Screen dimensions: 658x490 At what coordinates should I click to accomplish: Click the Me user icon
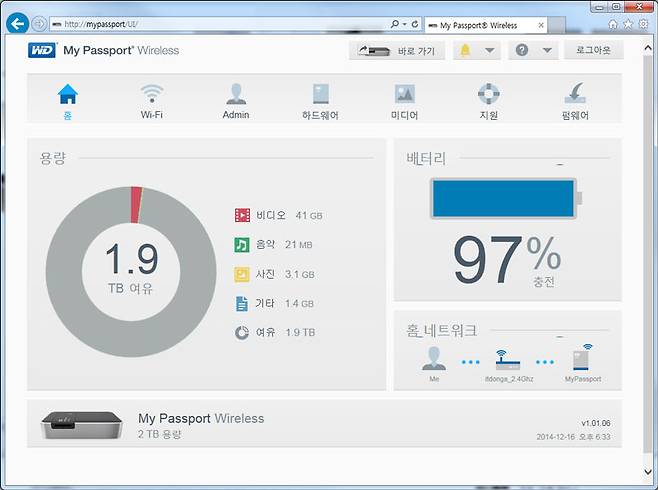(x=433, y=360)
